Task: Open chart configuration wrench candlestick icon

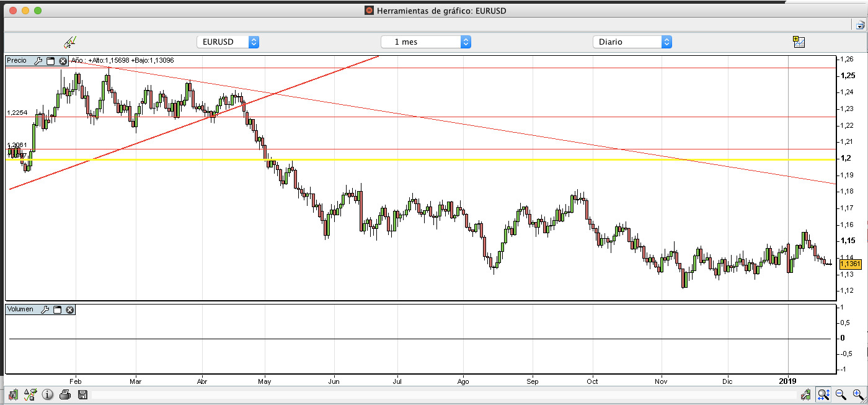Action: (x=805, y=394)
